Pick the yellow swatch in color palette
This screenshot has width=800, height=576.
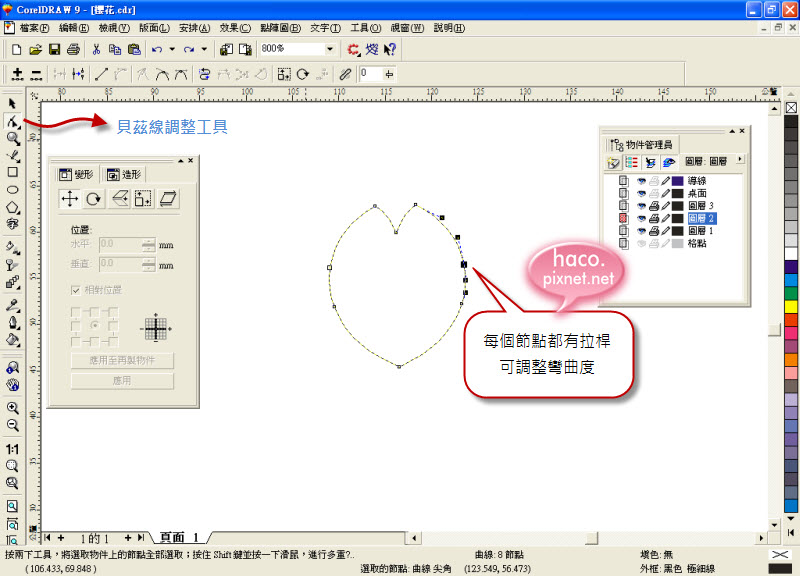pyautogui.click(x=791, y=307)
